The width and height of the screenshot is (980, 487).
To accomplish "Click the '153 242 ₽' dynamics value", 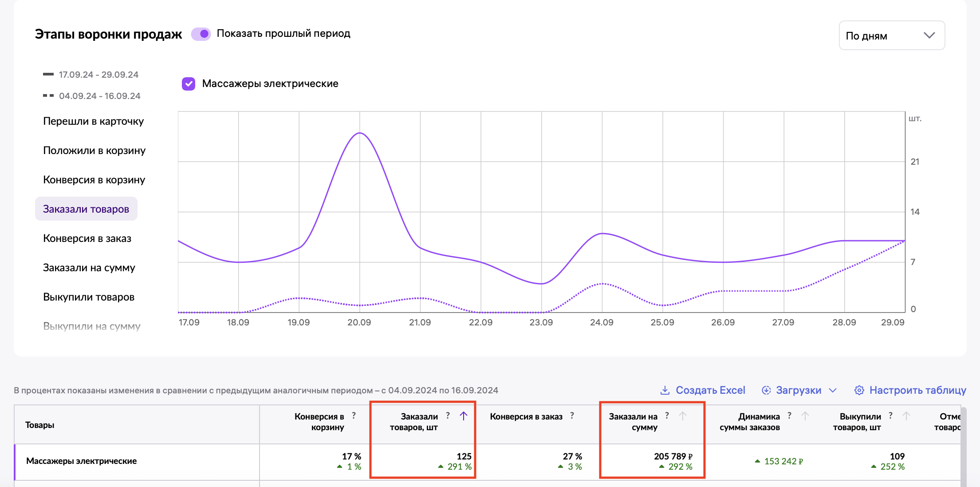I will pyautogui.click(x=783, y=461).
